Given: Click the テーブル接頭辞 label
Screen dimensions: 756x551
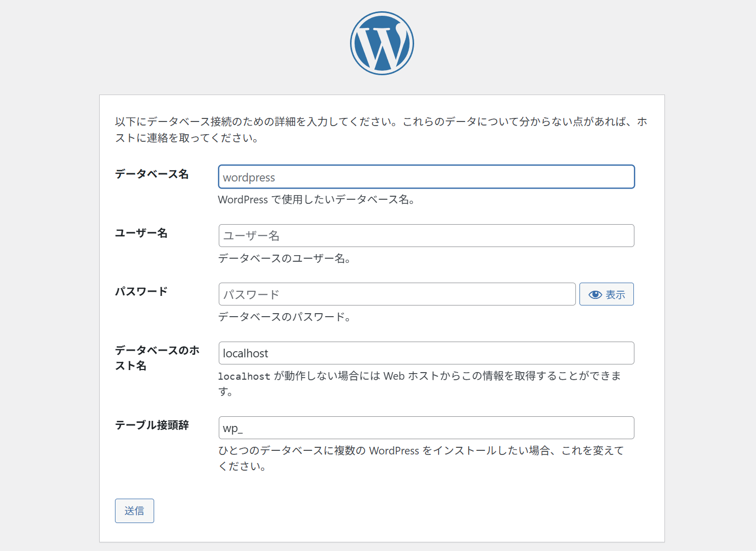Looking at the screenshot, I should (x=152, y=425).
